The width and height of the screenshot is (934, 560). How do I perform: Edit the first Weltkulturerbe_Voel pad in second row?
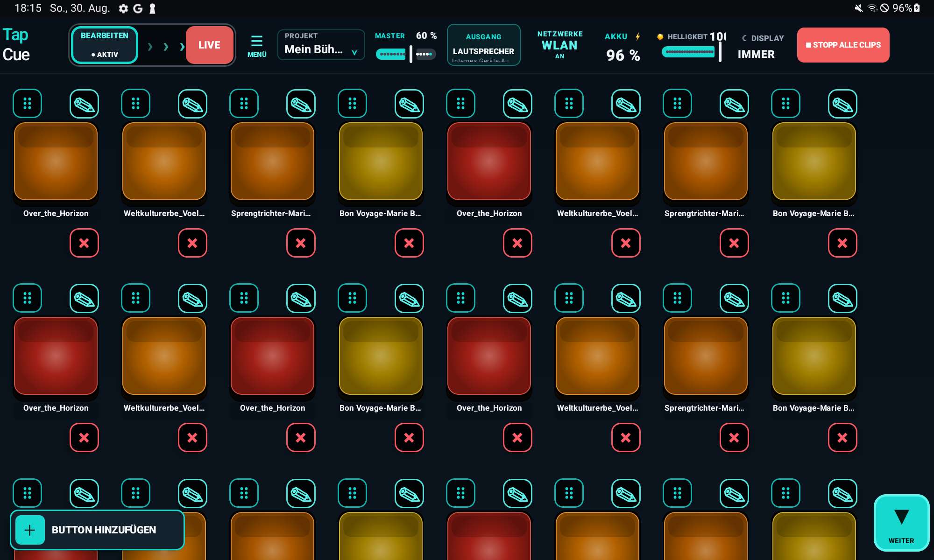(x=192, y=298)
